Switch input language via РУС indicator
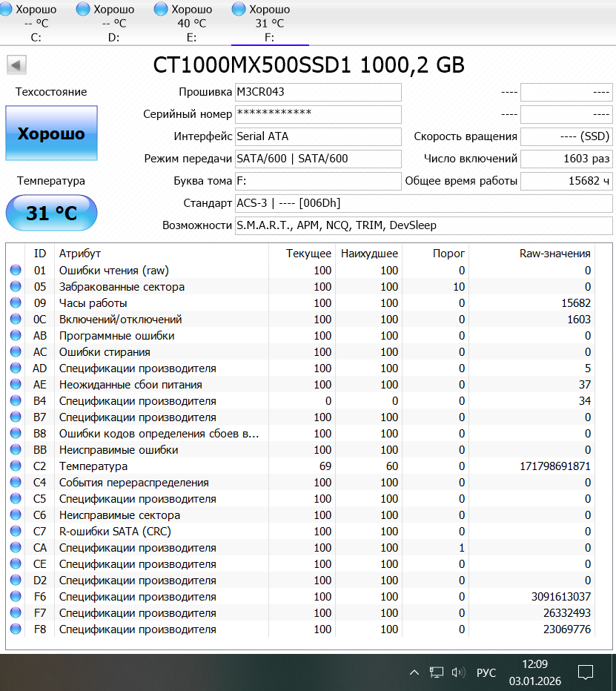This screenshot has height=691, width=616. pyautogui.click(x=486, y=673)
